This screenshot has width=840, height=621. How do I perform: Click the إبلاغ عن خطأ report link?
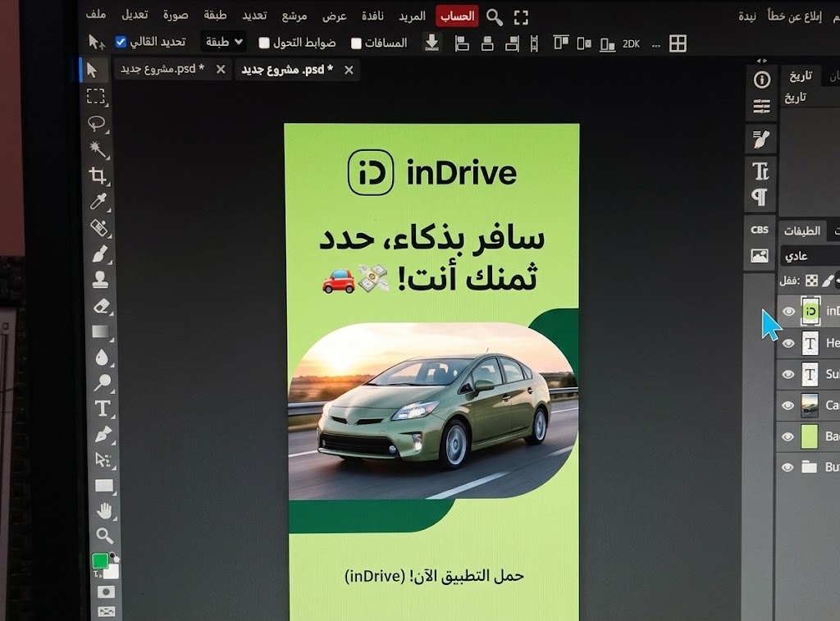pos(794,16)
